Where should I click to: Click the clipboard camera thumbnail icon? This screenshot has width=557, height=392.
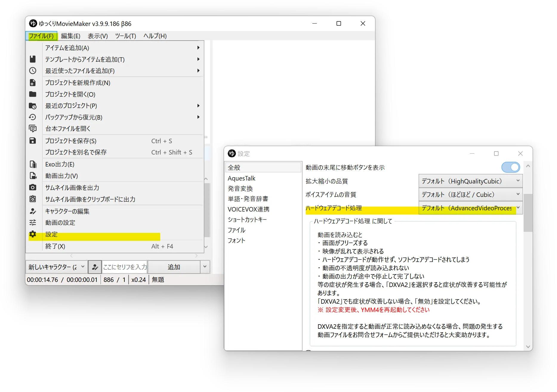[x=33, y=199]
